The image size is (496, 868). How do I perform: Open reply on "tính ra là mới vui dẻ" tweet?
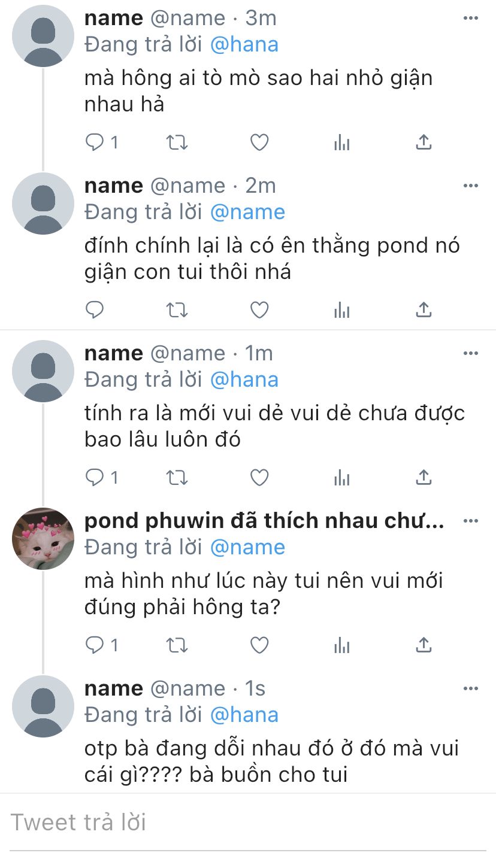pyautogui.click(x=95, y=478)
